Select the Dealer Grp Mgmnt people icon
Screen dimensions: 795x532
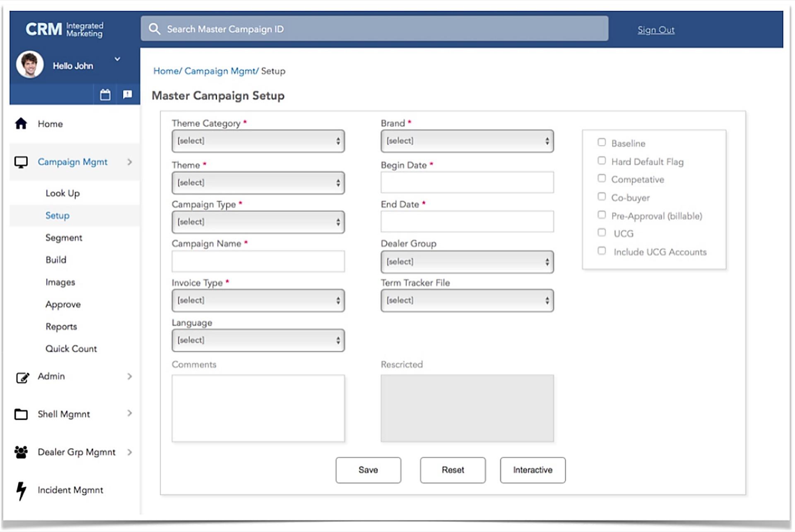(22, 452)
